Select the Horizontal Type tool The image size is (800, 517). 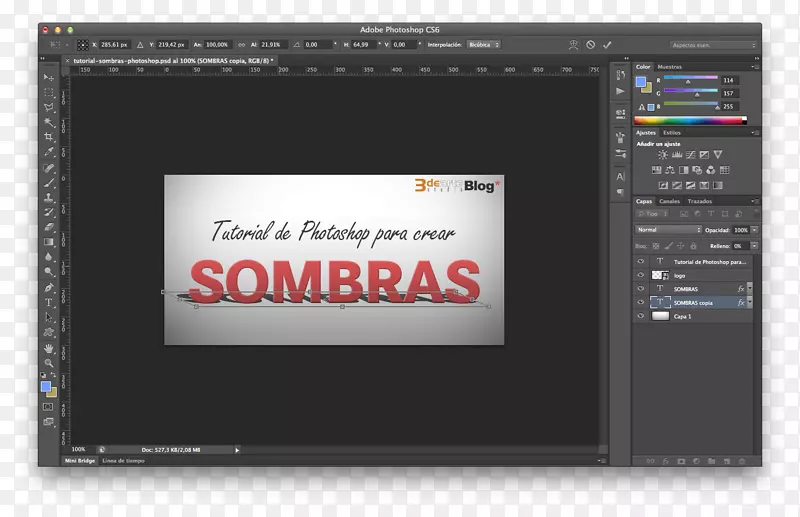pyautogui.click(x=48, y=302)
